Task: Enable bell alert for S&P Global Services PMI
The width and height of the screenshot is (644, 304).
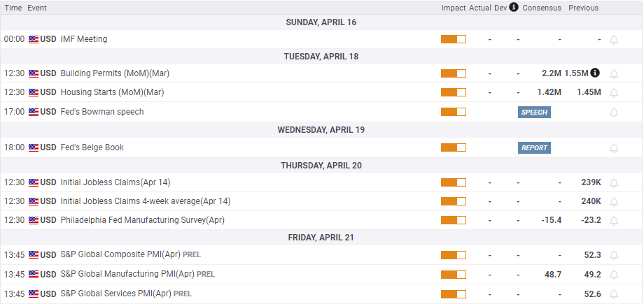Action: pyautogui.click(x=614, y=294)
